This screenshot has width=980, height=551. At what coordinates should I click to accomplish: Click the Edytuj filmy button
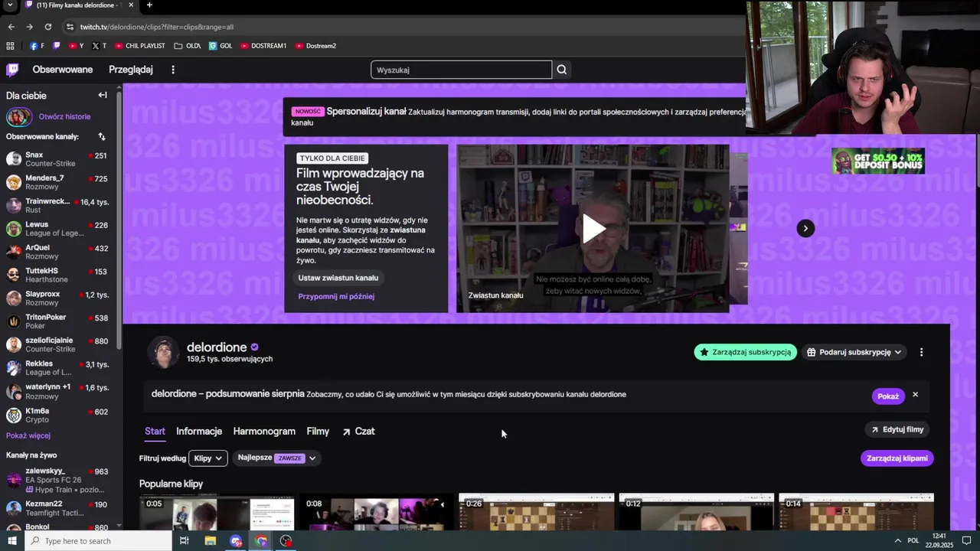pyautogui.click(x=897, y=429)
